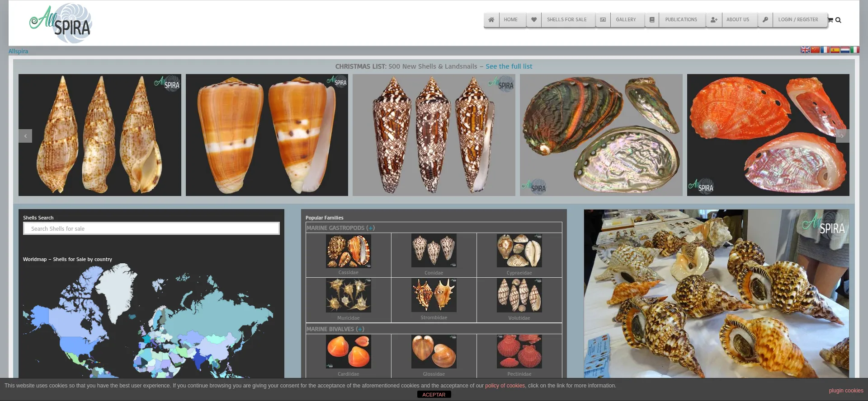
Task: Click the Allspira breadcrumb link
Action: [18, 51]
